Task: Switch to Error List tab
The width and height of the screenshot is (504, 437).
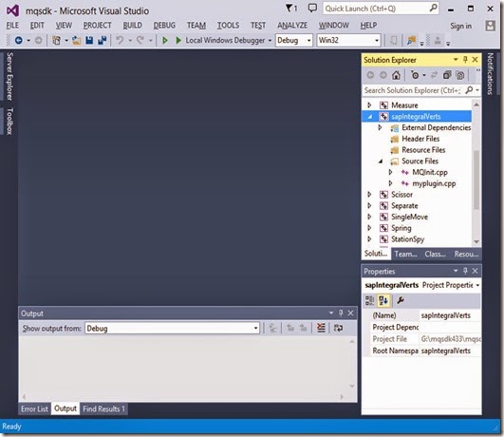Action: (x=34, y=409)
